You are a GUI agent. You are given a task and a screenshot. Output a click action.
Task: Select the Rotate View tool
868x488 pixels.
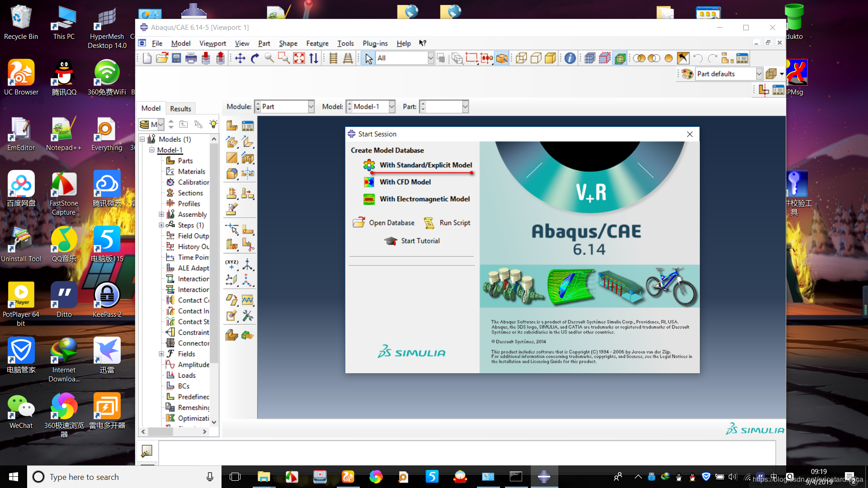tap(255, 58)
